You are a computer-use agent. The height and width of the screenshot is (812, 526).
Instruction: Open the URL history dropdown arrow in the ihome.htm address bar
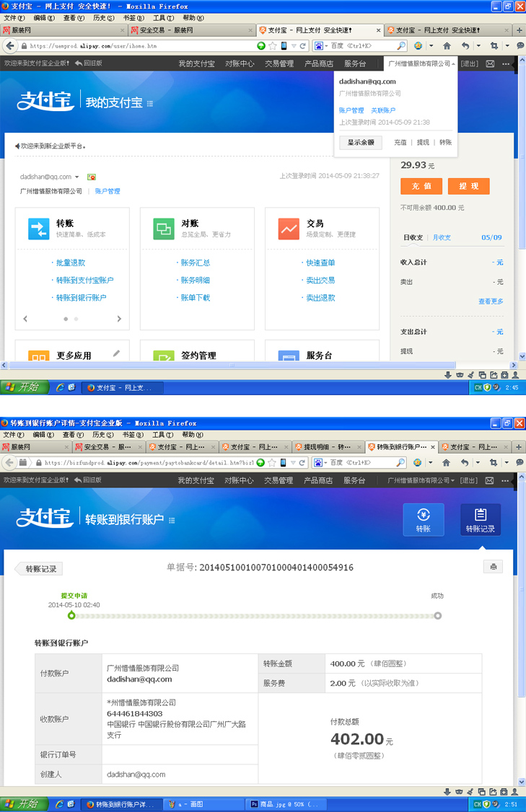(294, 46)
